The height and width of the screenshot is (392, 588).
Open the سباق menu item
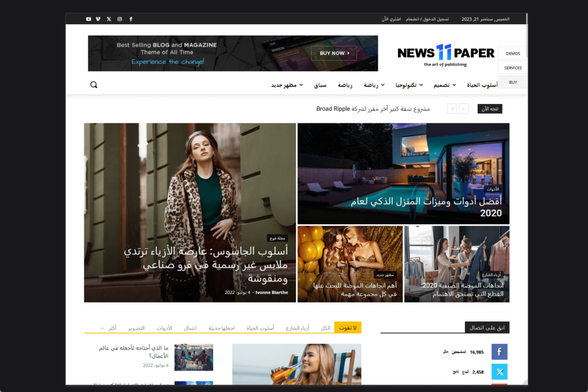(320, 85)
